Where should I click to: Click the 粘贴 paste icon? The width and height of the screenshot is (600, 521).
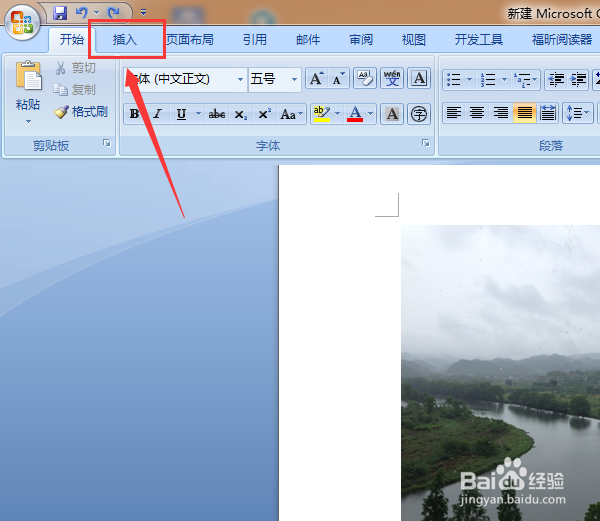click(x=28, y=76)
